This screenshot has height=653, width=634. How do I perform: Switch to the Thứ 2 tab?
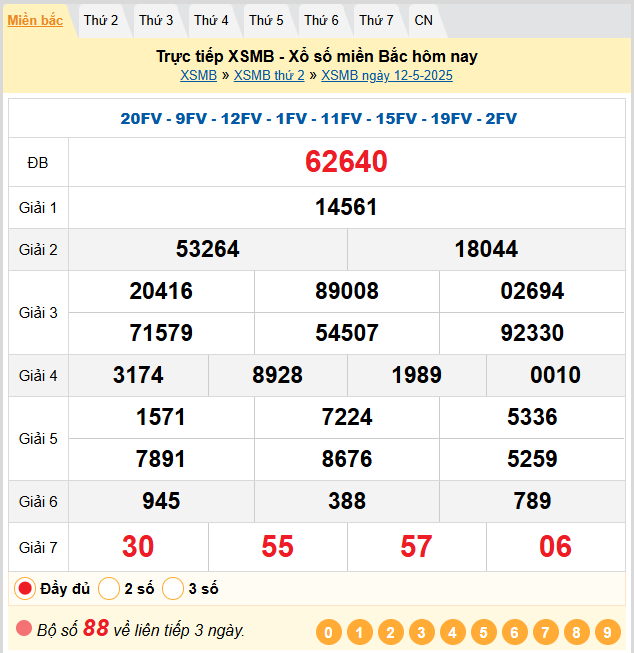coord(101,20)
